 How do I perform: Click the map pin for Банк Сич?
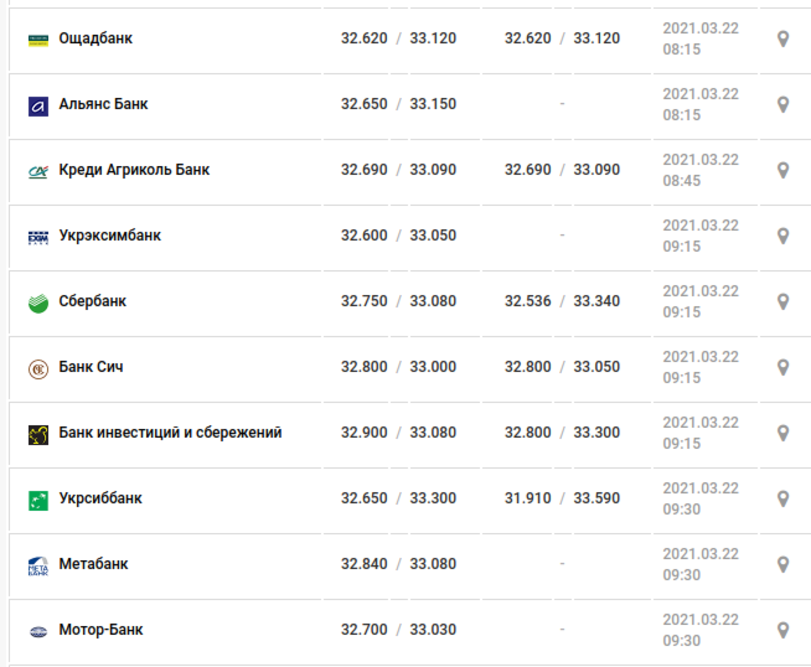coord(783,367)
